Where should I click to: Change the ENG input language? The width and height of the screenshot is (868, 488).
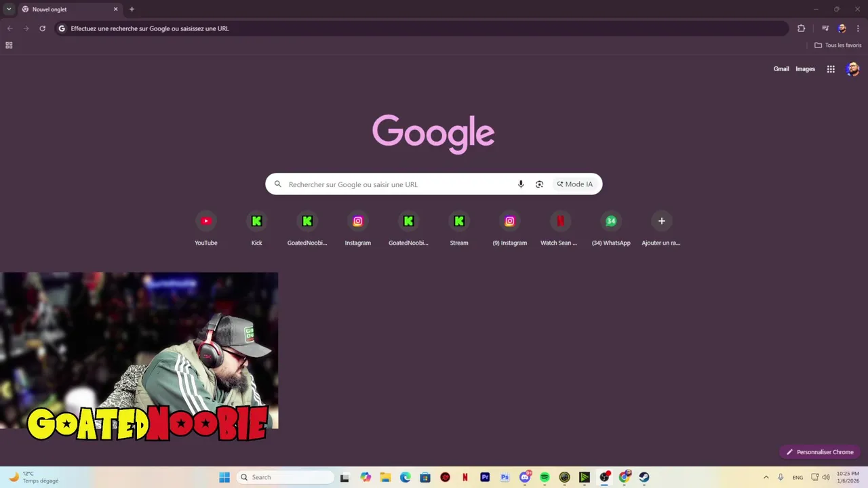[x=797, y=477]
